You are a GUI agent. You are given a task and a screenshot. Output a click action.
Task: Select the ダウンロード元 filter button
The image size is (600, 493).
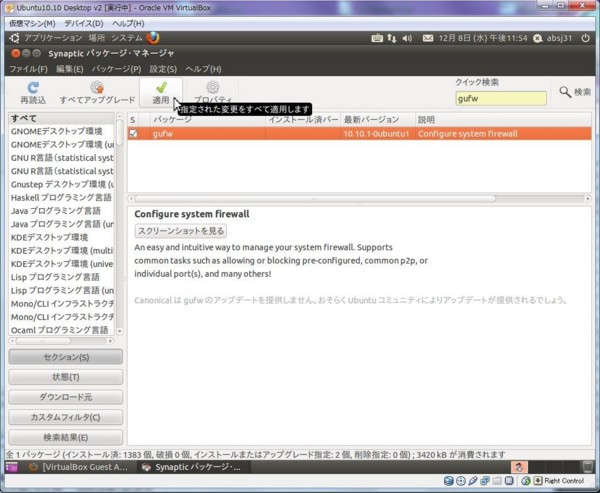(x=66, y=397)
